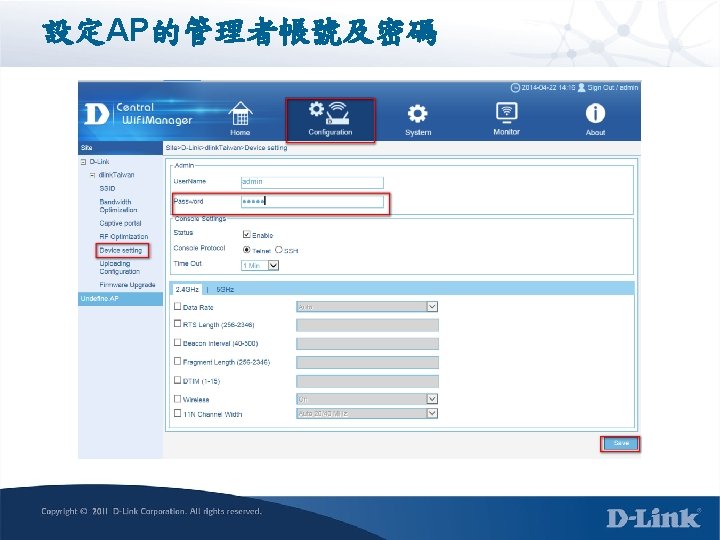Click the D-Link Central WiFiManager logo

click(x=138, y=114)
